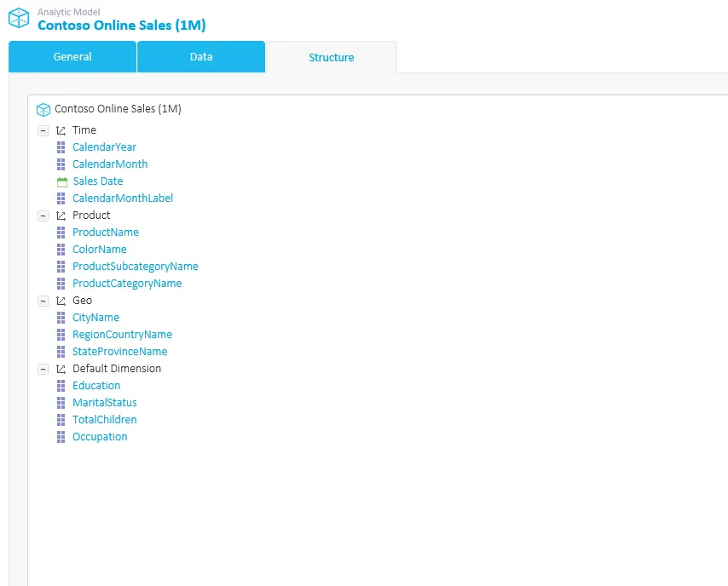Screen dimensions: 728x586
Task: Select the Geo dimension label
Action: point(82,301)
